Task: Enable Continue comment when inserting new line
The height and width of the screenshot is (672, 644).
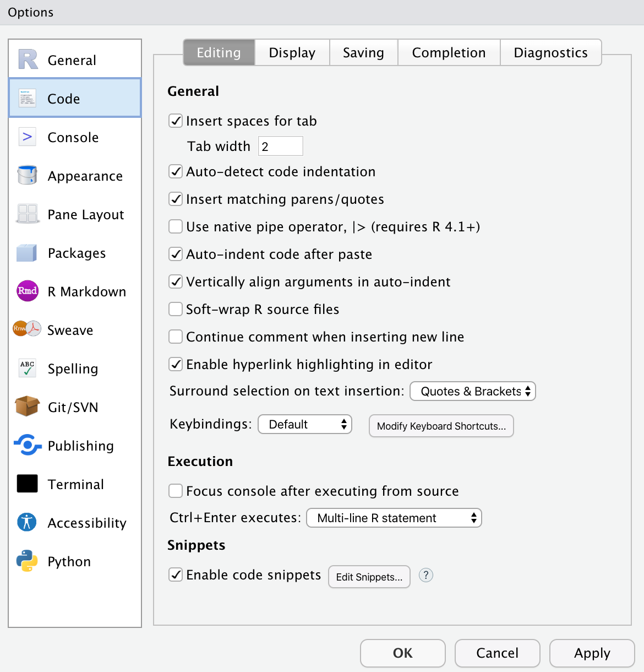Action: tap(176, 337)
